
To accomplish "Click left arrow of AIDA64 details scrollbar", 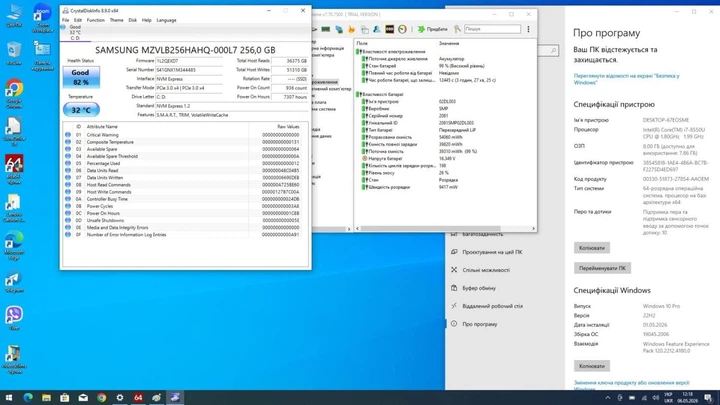I will click(x=357, y=228).
